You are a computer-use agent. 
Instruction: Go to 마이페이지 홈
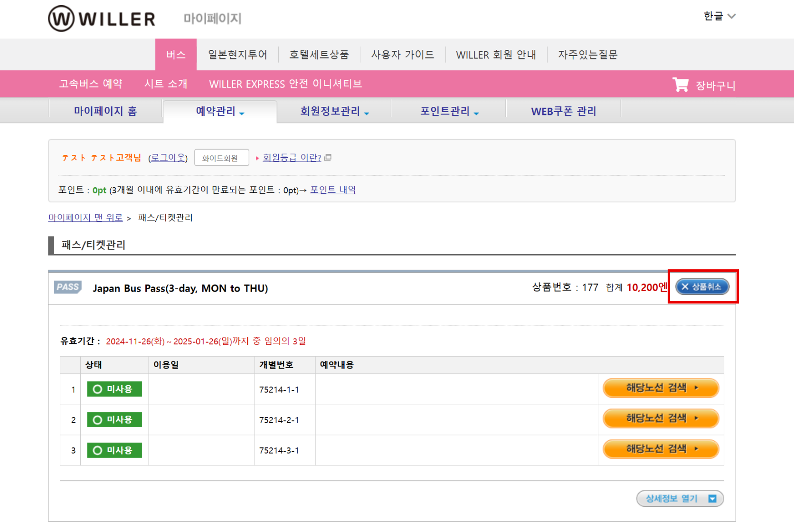click(x=105, y=111)
